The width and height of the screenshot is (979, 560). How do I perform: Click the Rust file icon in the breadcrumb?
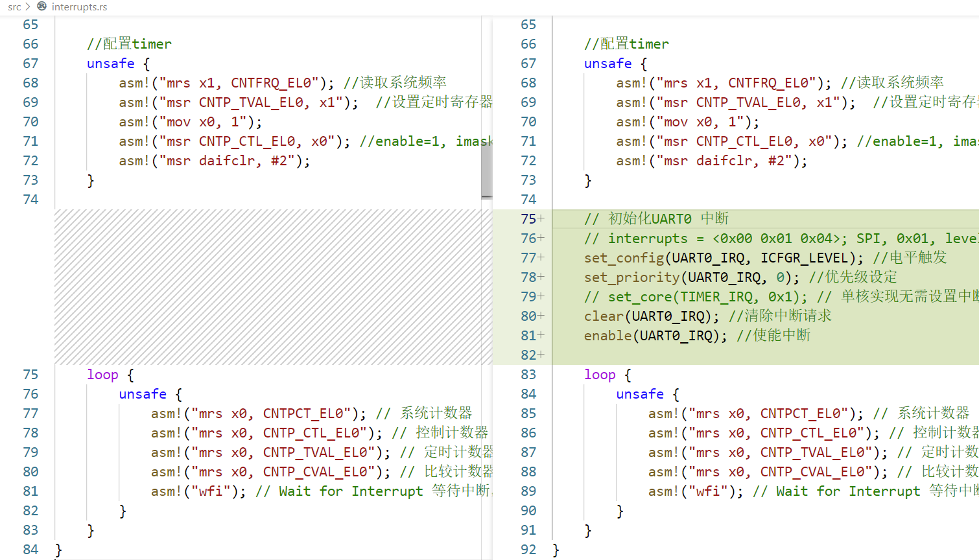42,6
